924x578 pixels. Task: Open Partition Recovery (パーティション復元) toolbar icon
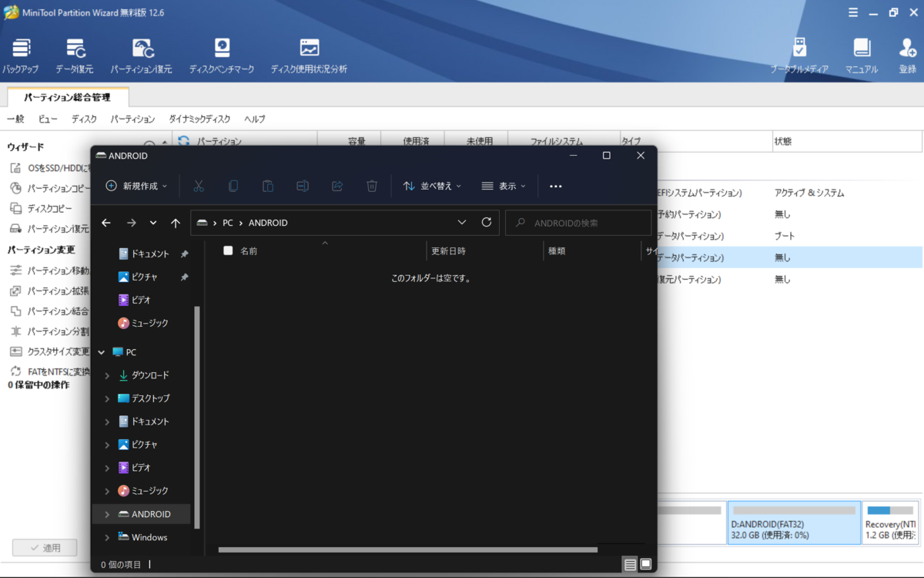click(x=142, y=55)
